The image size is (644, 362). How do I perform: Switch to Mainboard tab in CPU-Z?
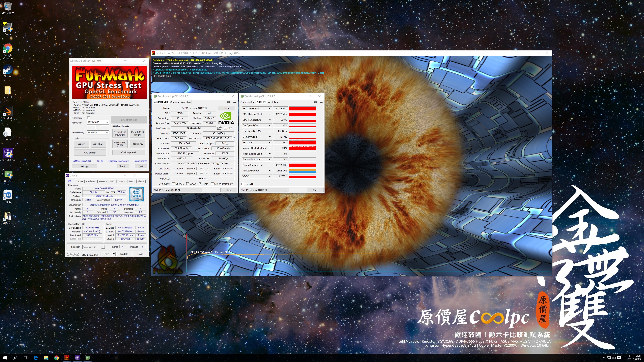pos(91,182)
